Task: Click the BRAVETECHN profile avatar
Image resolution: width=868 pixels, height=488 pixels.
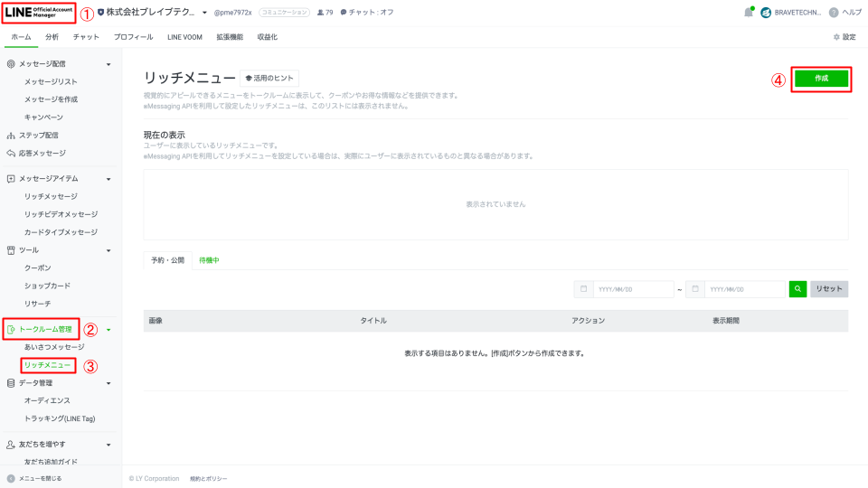Action: click(x=766, y=13)
